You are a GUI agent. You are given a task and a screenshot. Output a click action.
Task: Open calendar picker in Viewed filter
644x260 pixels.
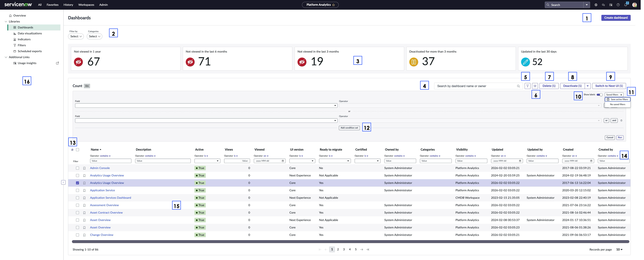[x=283, y=161]
